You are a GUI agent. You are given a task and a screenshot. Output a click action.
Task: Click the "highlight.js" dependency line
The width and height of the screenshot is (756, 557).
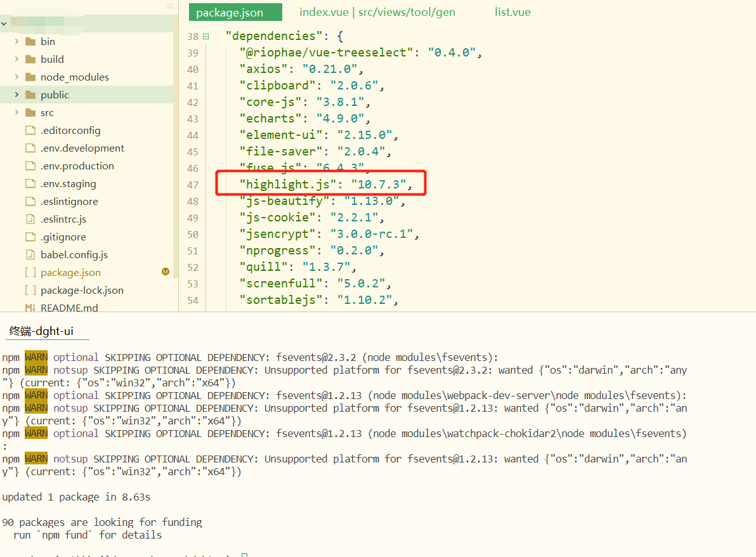(327, 184)
